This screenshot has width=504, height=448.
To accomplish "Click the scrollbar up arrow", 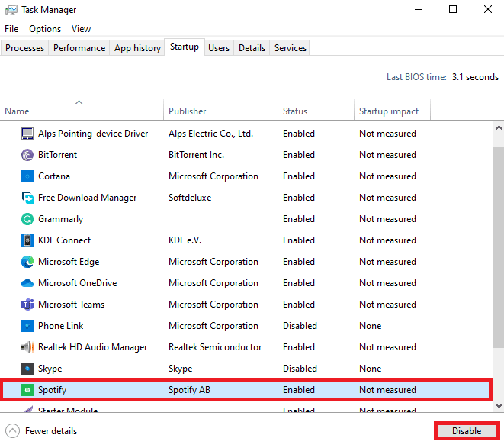I will pyautogui.click(x=499, y=127).
